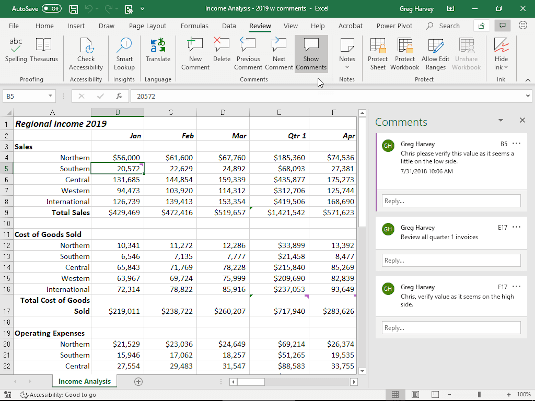
Task: Open the Formulas ribbon tab
Action: (194, 26)
